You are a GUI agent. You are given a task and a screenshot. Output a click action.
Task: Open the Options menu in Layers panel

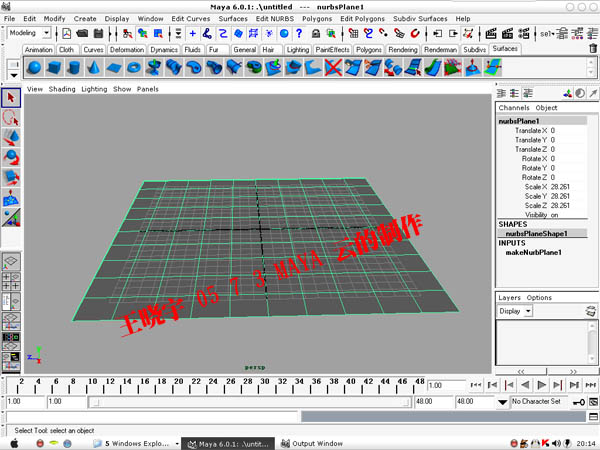coord(539,298)
